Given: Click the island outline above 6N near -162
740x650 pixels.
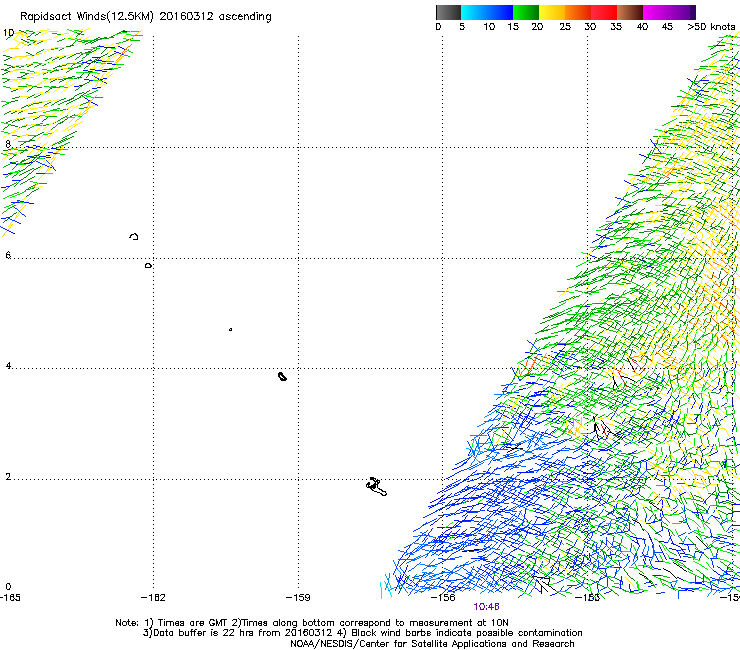Looking at the screenshot, I should coord(134,236).
